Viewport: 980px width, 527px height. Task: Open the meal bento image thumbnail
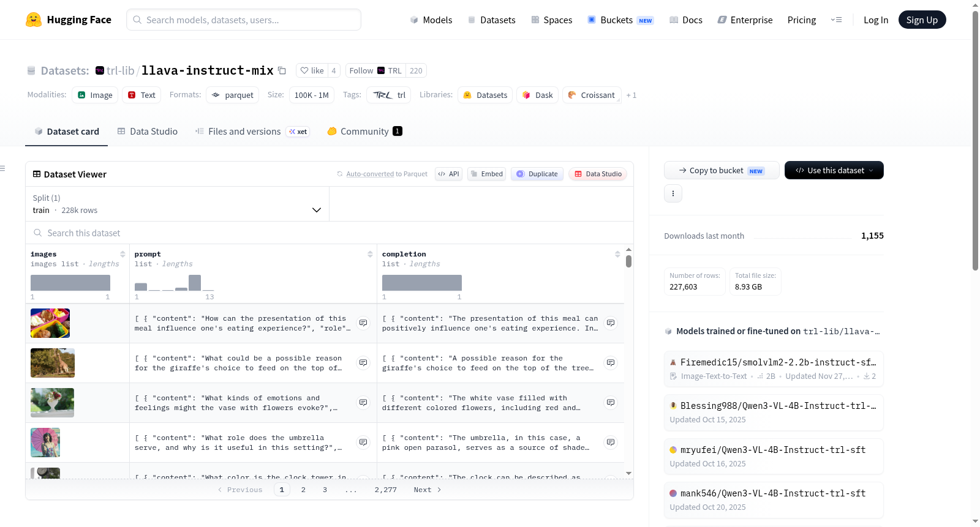click(x=50, y=323)
